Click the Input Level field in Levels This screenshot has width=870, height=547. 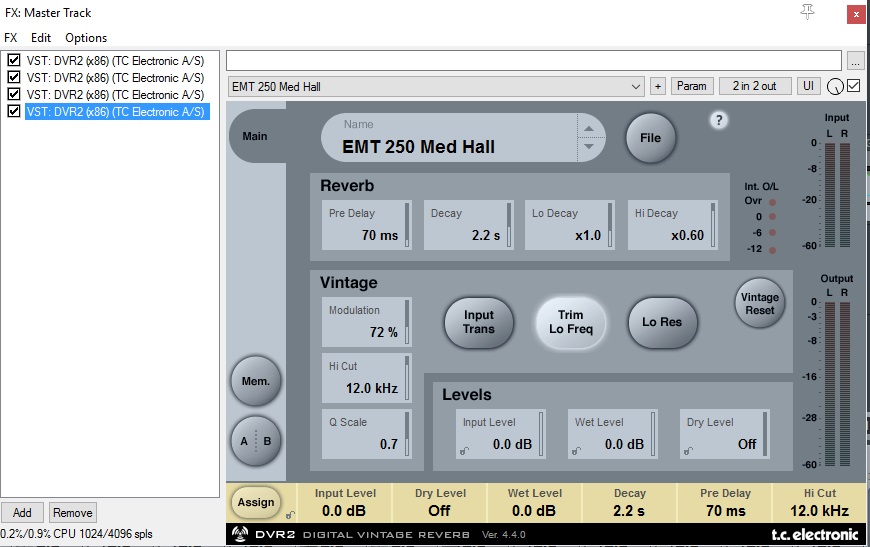(x=501, y=434)
